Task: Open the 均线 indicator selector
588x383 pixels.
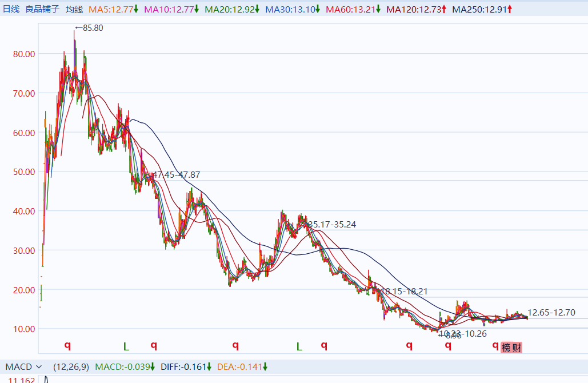Action: click(x=74, y=9)
